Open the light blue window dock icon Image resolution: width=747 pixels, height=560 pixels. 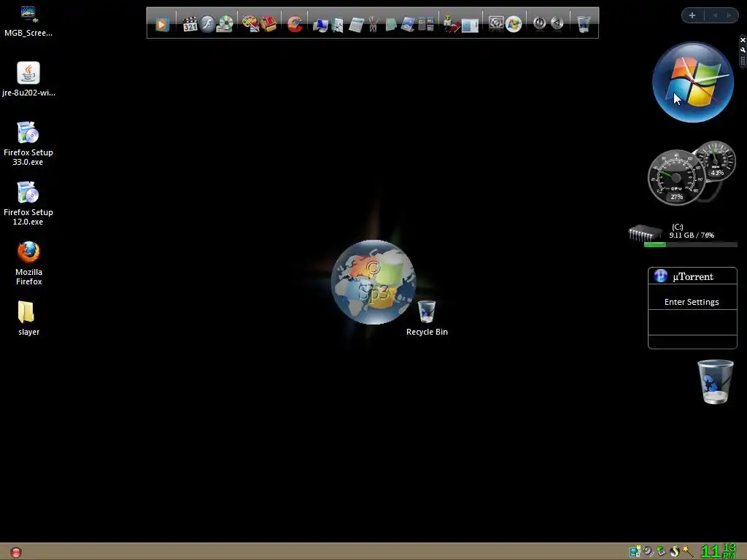point(470,25)
